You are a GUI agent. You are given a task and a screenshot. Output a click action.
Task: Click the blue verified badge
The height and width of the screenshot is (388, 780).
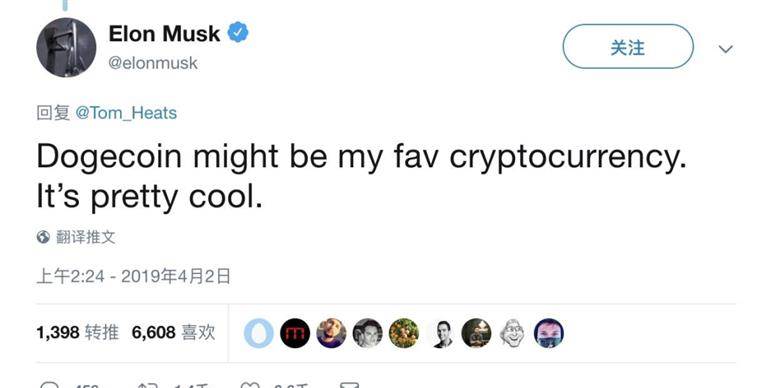tap(238, 33)
